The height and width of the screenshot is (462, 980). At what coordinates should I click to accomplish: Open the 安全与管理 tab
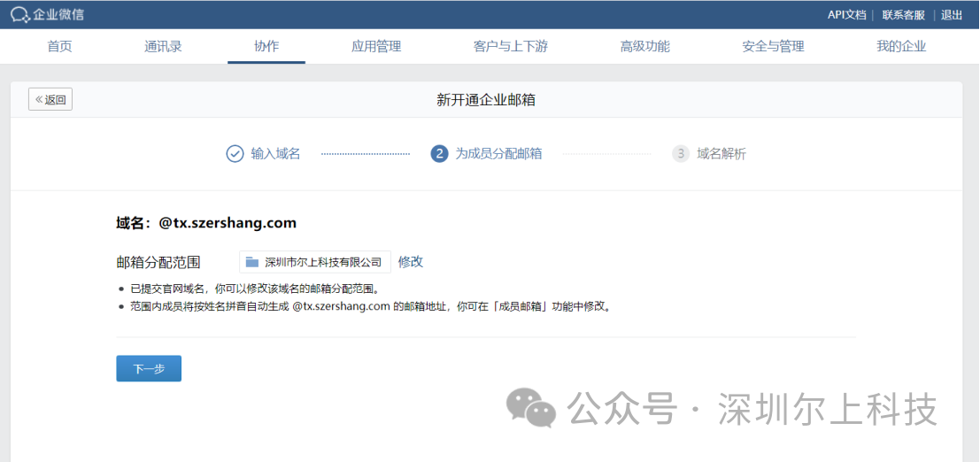pyautogui.click(x=773, y=47)
